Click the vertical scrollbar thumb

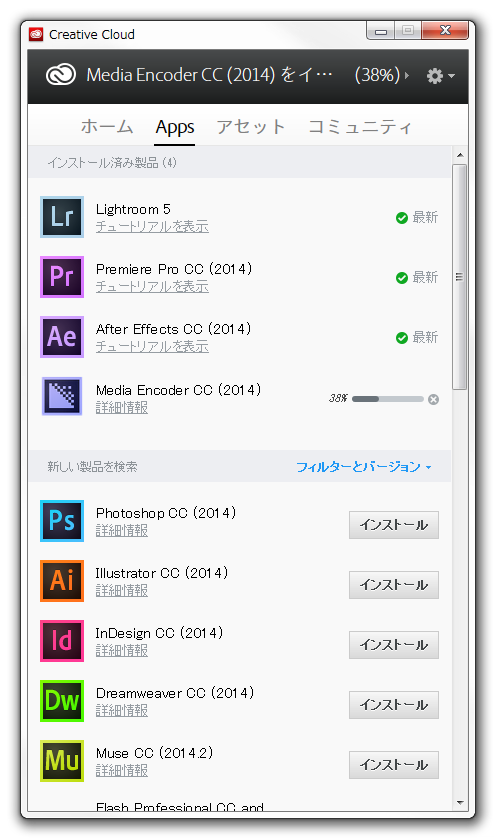[x=459, y=277]
